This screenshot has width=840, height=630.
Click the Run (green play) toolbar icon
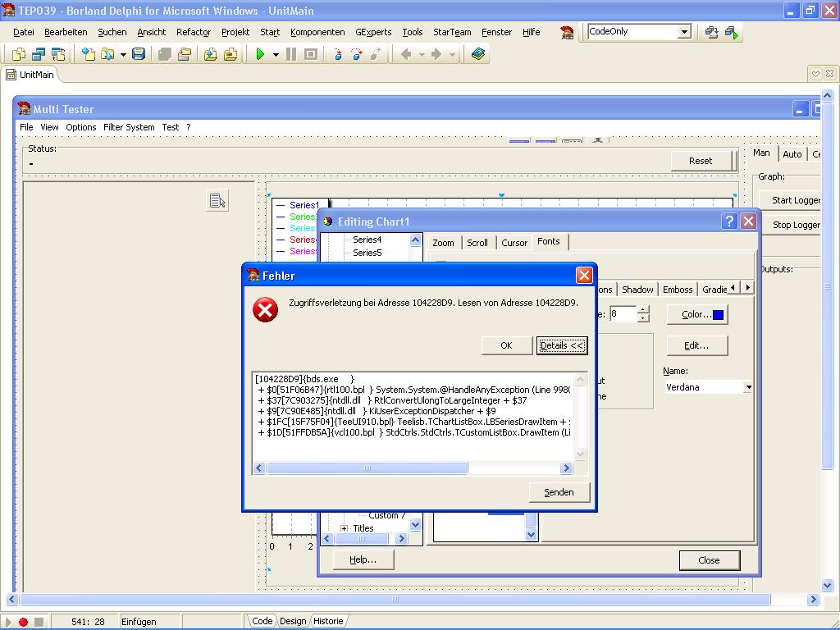(260, 54)
